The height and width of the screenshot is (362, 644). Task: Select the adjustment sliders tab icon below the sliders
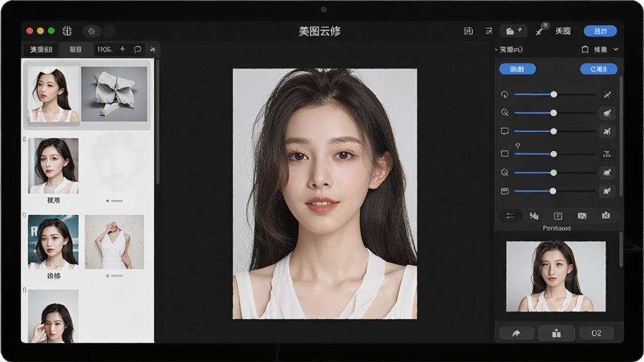(x=510, y=216)
